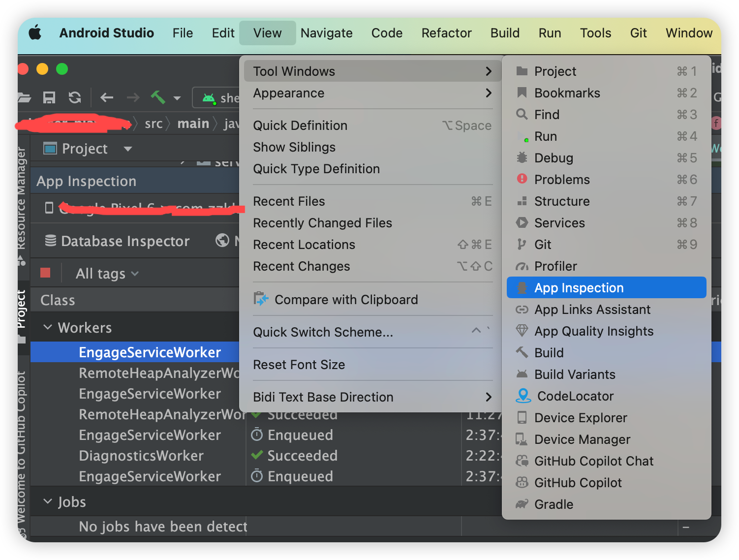Click the Open folder toolbar icon
This screenshot has height=560, width=739.
(24, 97)
